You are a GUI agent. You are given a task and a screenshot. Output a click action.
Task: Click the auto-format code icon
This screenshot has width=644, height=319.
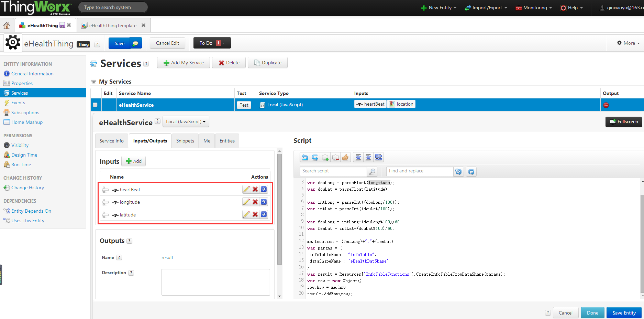(378, 157)
